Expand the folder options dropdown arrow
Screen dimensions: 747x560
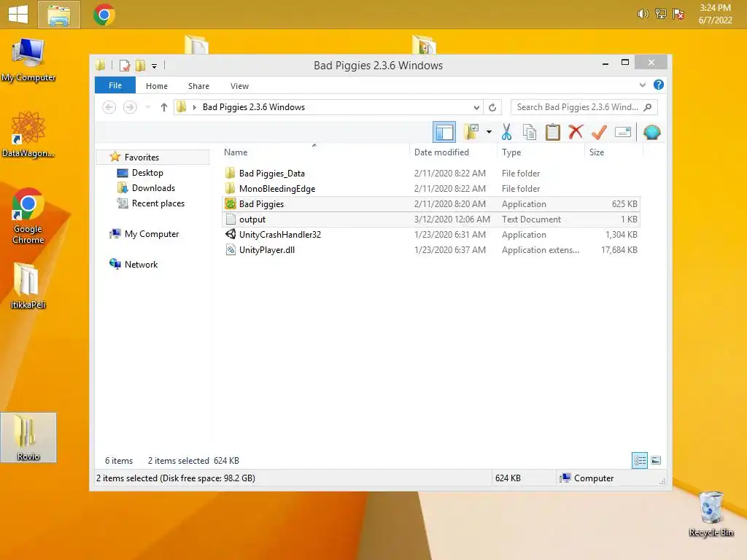tap(489, 132)
